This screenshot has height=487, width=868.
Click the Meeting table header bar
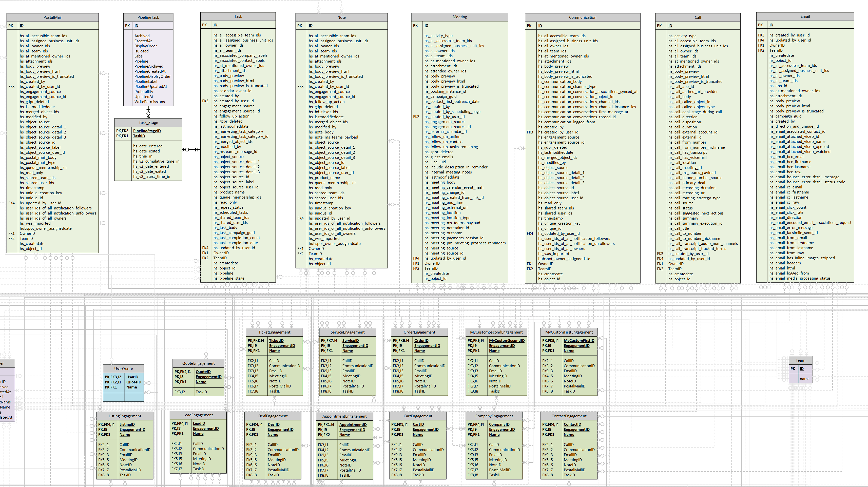tap(460, 17)
